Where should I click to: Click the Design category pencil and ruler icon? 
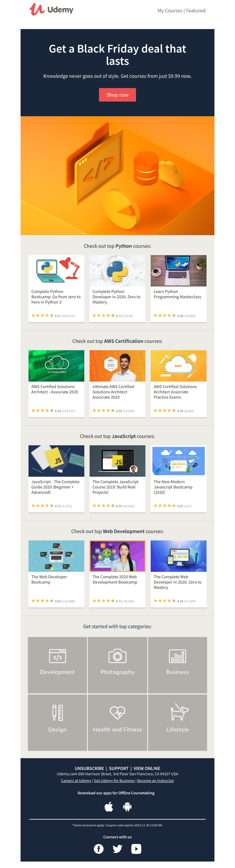57,712
